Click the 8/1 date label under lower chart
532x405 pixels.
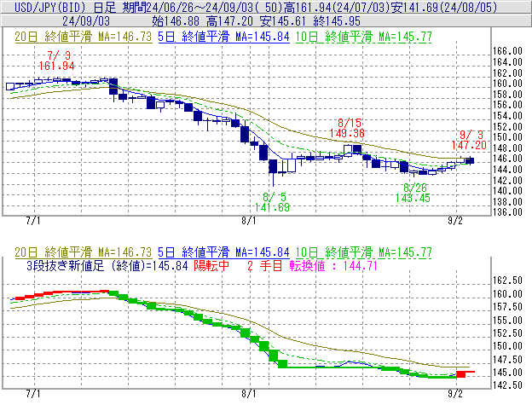click(x=249, y=394)
